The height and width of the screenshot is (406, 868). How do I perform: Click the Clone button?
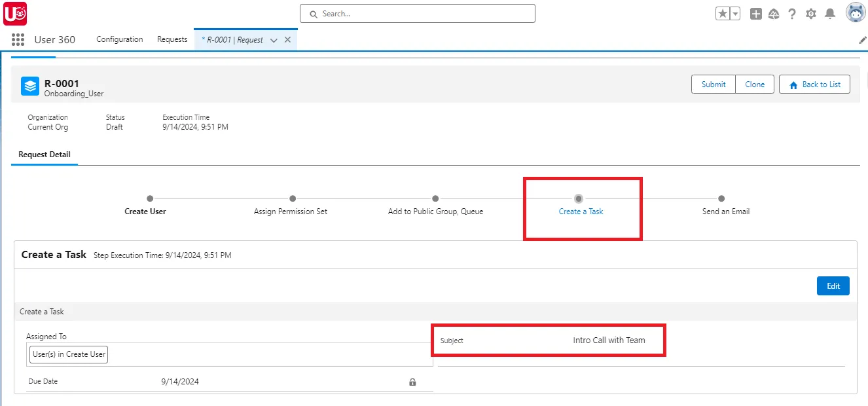(755, 84)
